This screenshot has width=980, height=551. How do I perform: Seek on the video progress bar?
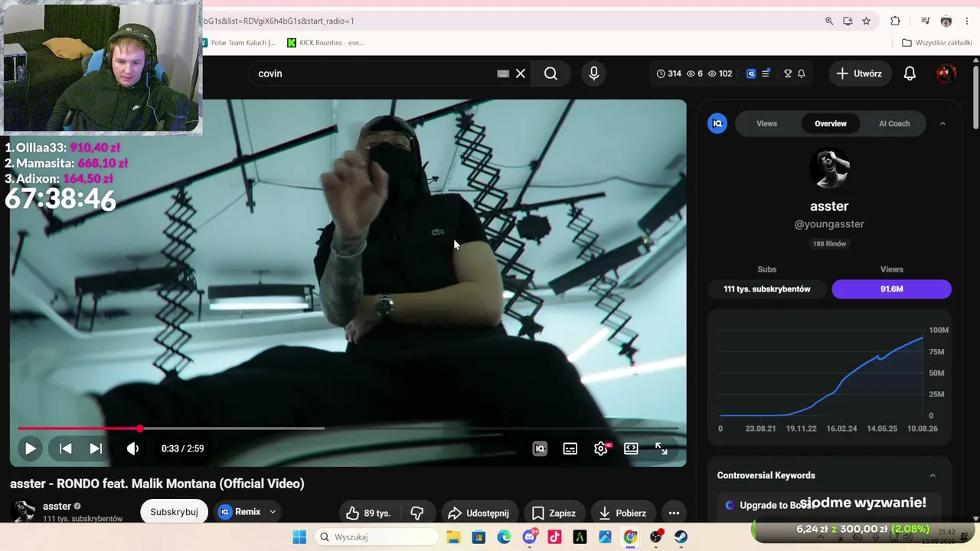(x=348, y=429)
